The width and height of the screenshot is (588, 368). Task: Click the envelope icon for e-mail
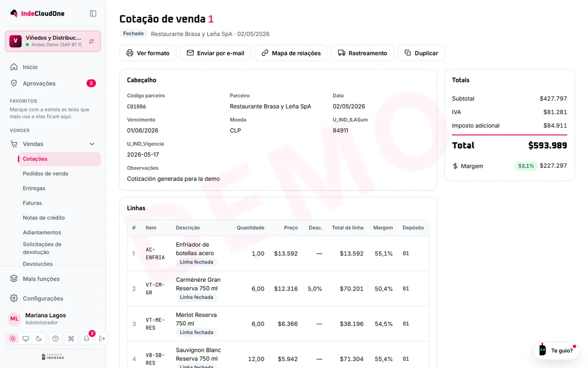click(190, 53)
